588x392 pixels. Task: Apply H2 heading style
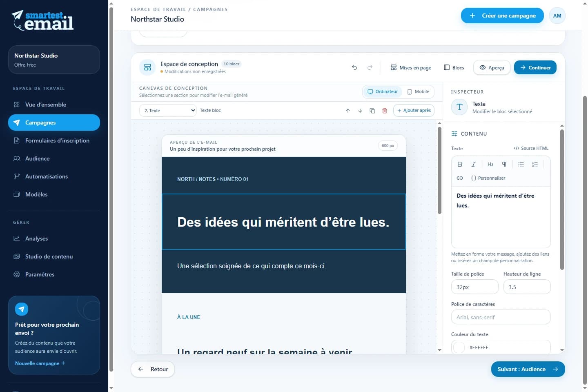pyautogui.click(x=490, y=164)
